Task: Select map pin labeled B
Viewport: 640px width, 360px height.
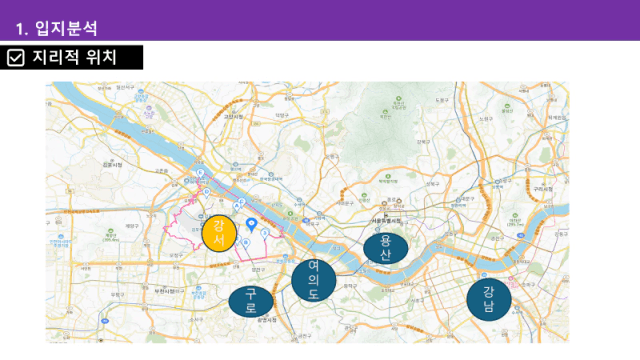Action: [246, 244]
